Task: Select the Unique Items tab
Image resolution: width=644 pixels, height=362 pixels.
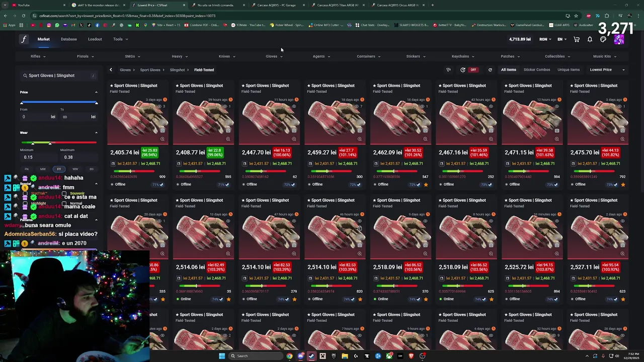Action: (569, 70)
